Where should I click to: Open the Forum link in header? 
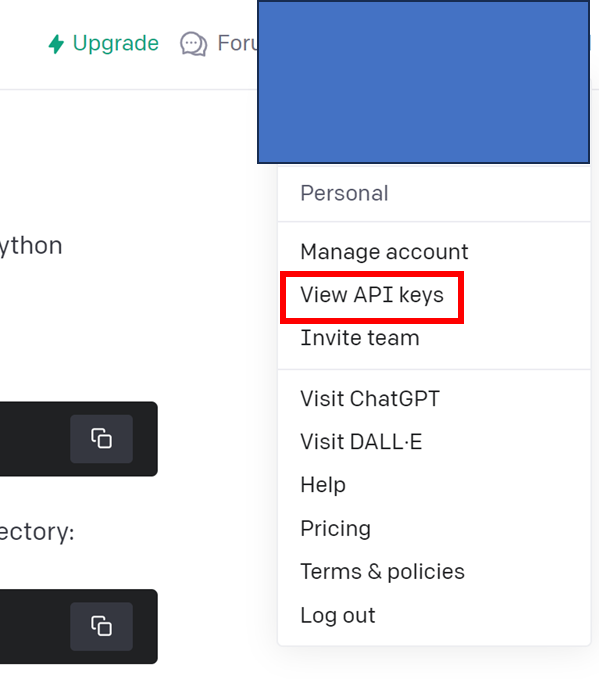click(x=219, y=44)
